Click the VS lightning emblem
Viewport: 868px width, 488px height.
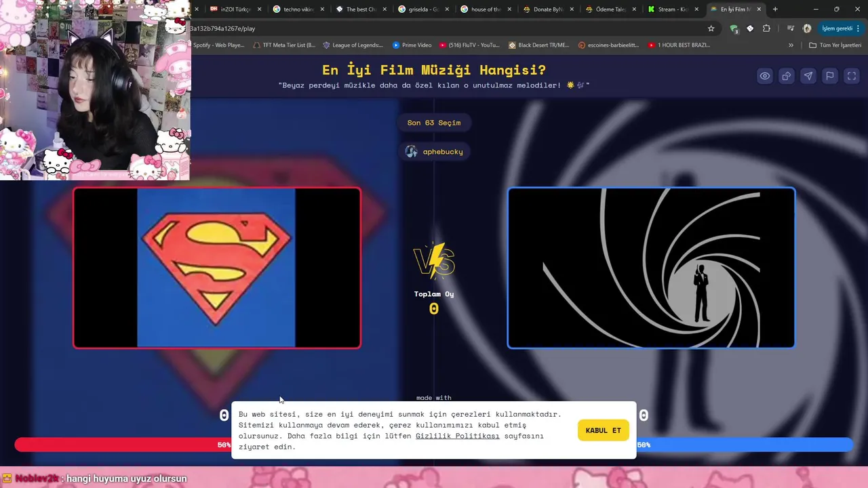pos(434,260)
